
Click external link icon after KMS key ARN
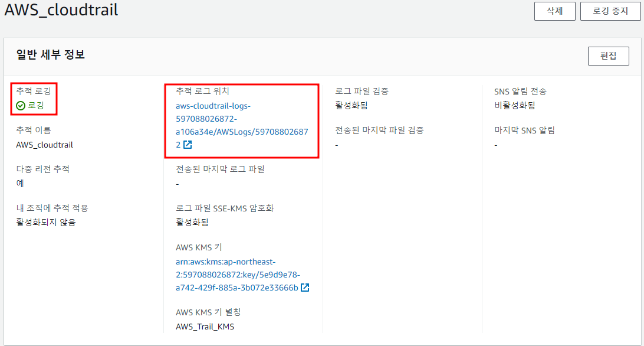coord(305,287)
